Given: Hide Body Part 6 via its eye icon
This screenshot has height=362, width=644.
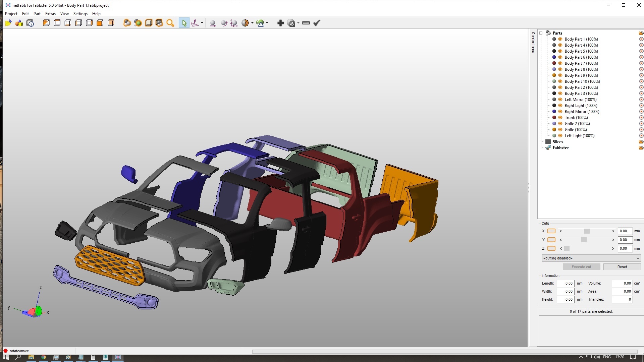Looking at the screenshot, I should pyautogui.click(x=560, y=57).
